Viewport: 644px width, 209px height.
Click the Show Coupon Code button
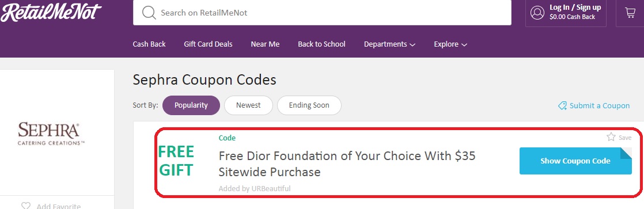[x=575, y=161]
